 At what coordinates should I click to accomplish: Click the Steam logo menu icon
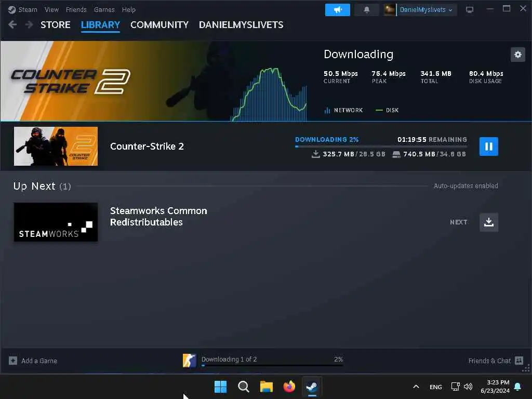(12, 9)
